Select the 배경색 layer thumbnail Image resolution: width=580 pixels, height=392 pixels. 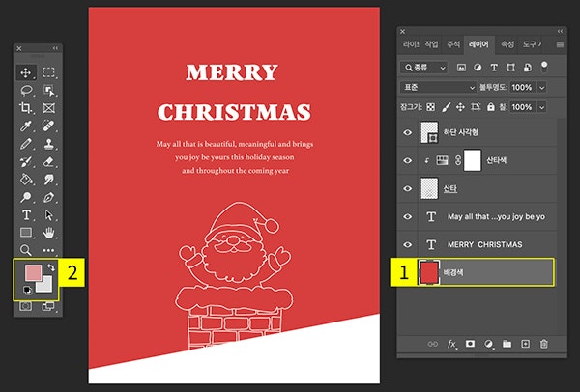coord(429,272)
